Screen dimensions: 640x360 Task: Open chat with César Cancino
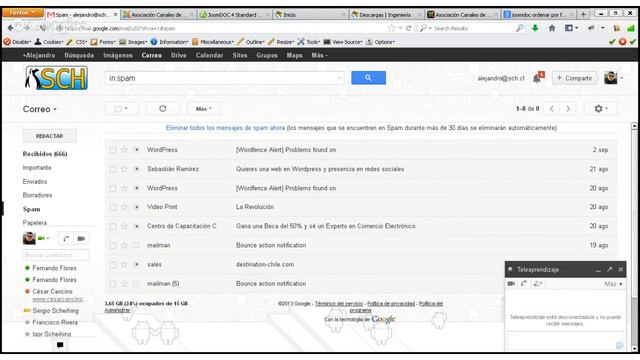click(52, 291)
